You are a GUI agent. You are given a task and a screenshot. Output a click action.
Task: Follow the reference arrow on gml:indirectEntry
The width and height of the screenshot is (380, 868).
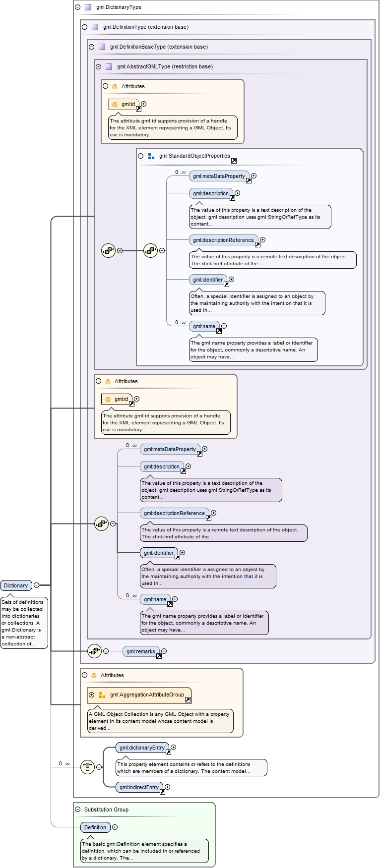162,792
